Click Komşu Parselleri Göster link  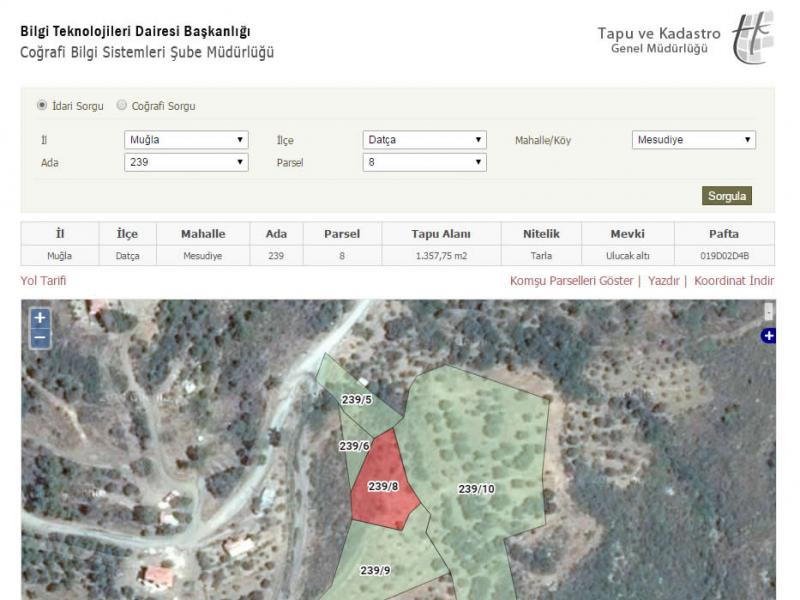pyautogui.click(x=571, y=281)
